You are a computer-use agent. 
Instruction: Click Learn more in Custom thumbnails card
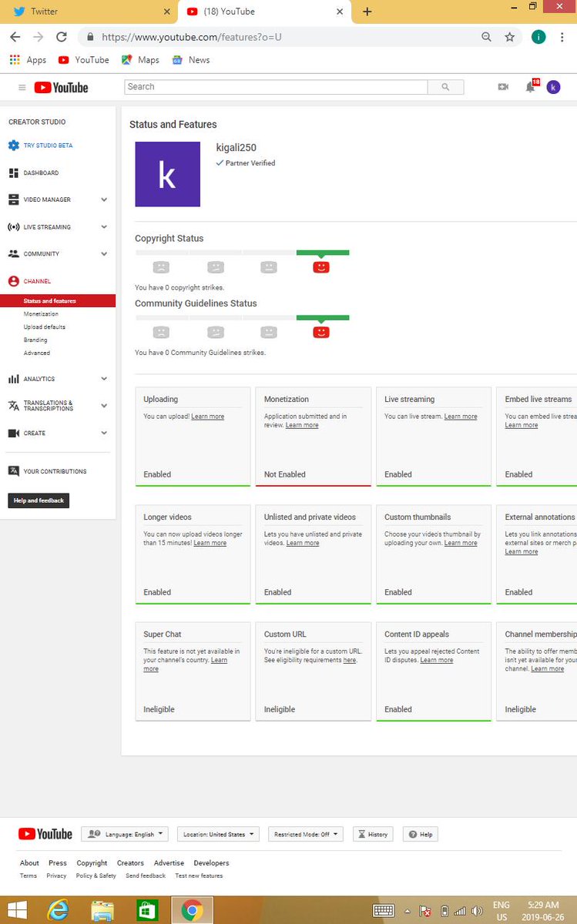tap(461, 543)
